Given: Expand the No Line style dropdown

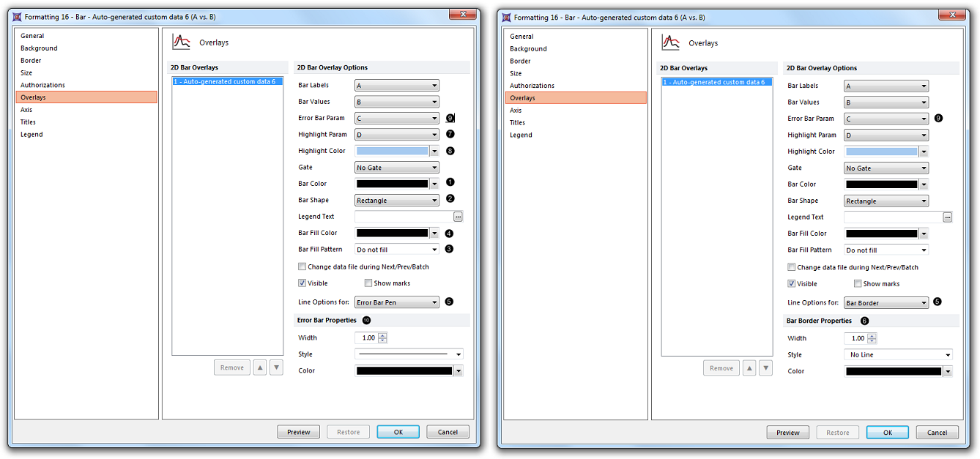Looking at the screenshot, I should point(898,355).
